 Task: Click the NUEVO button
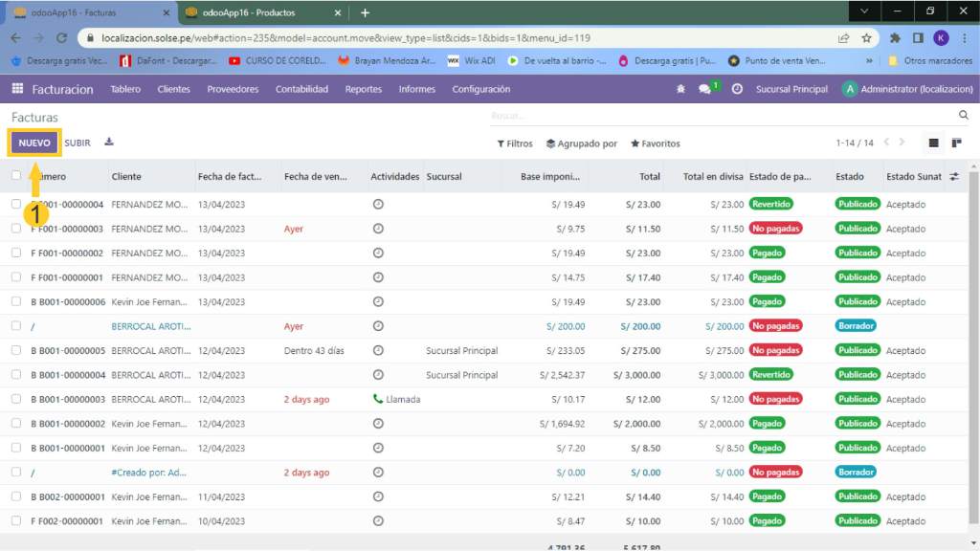click(34, 143)
